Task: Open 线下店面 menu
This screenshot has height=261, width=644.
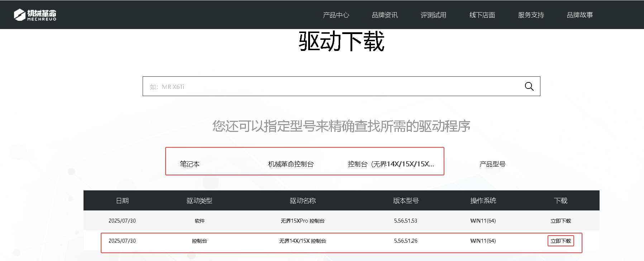Action: click(x=482, y=15)
